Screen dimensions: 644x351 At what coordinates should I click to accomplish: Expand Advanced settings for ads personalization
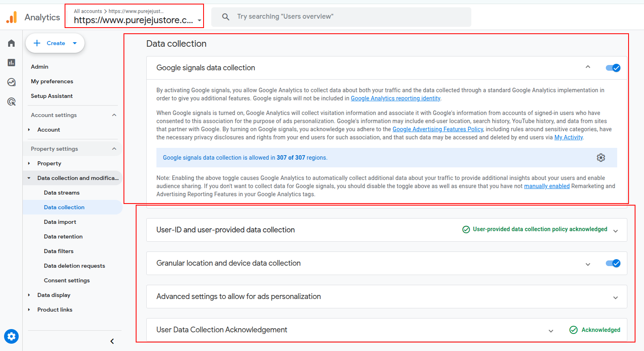[x=616, y=297]
